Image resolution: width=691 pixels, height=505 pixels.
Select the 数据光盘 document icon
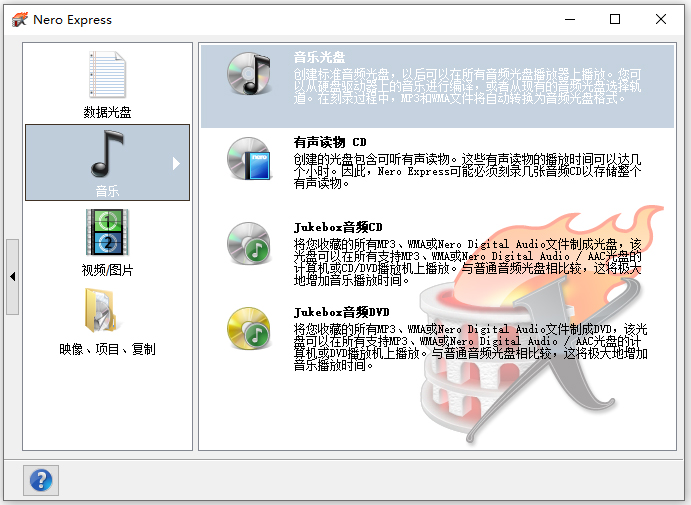[108, 74]
